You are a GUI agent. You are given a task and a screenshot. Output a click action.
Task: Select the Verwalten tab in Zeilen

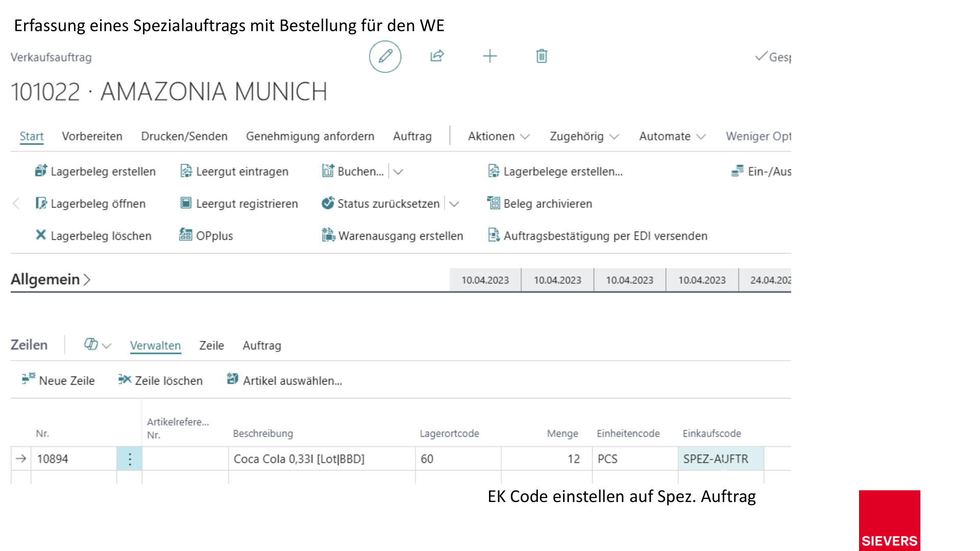point(155,345)
